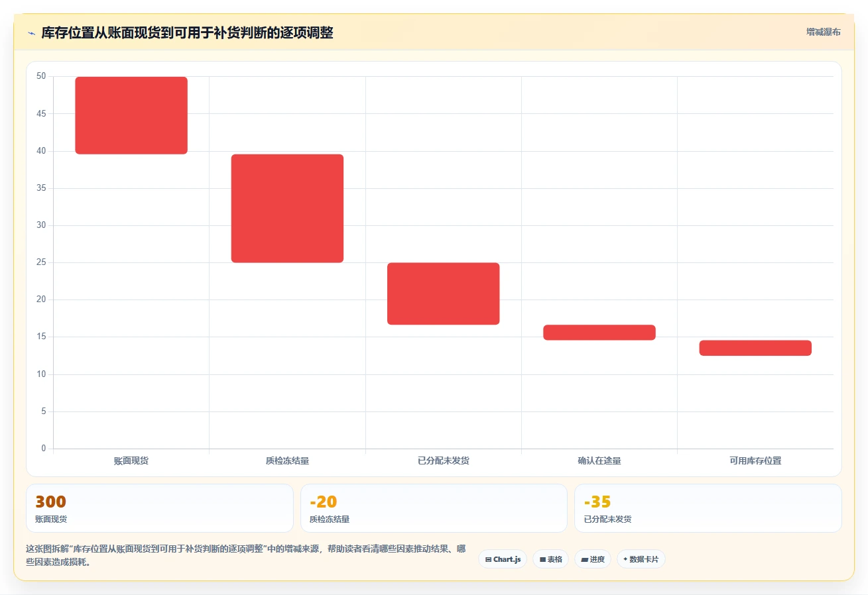
Task: Click the y-axis value 0
Action: click(44, 449)
